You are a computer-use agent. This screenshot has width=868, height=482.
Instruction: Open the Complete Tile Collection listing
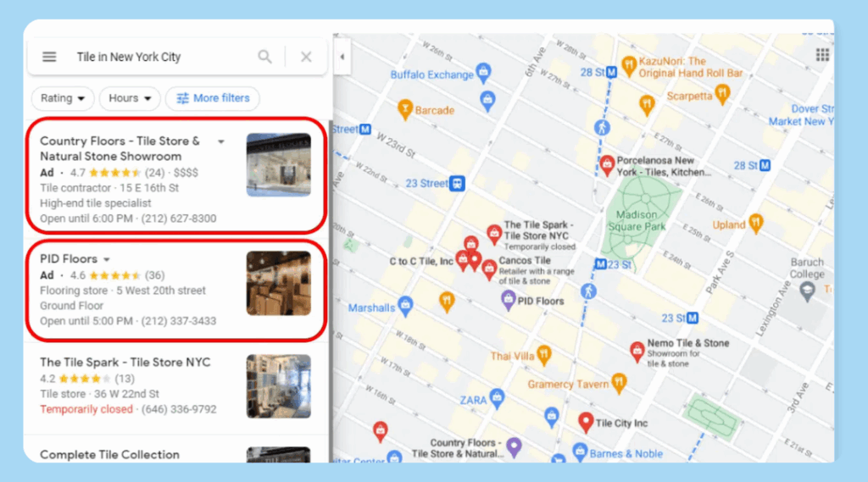(109, 455)
